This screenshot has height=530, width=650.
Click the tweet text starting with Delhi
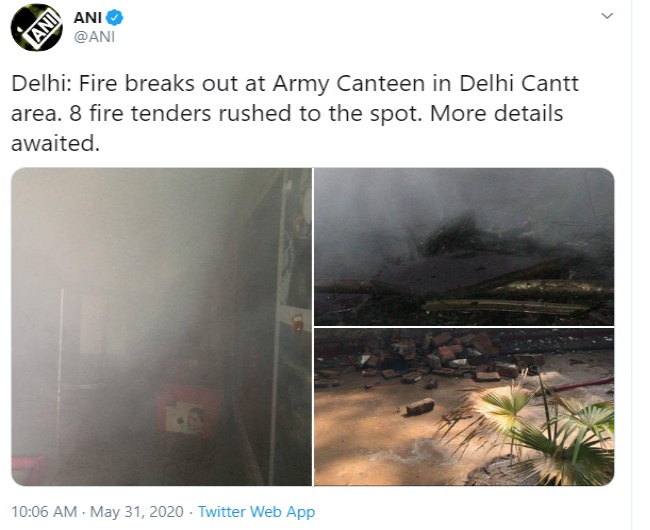click(x=294, y=113)
